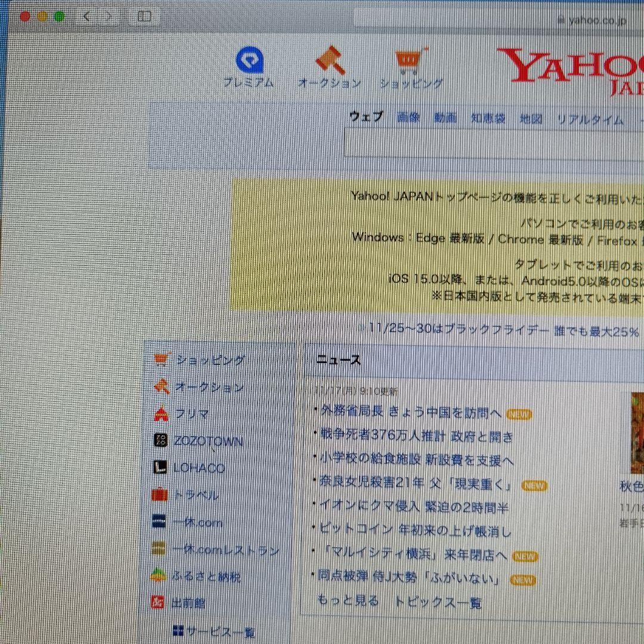Image resolution: width=644 pixels, height=644 pixels.
Task: Switch to the 動画 search tab
Action: (446, 117)
